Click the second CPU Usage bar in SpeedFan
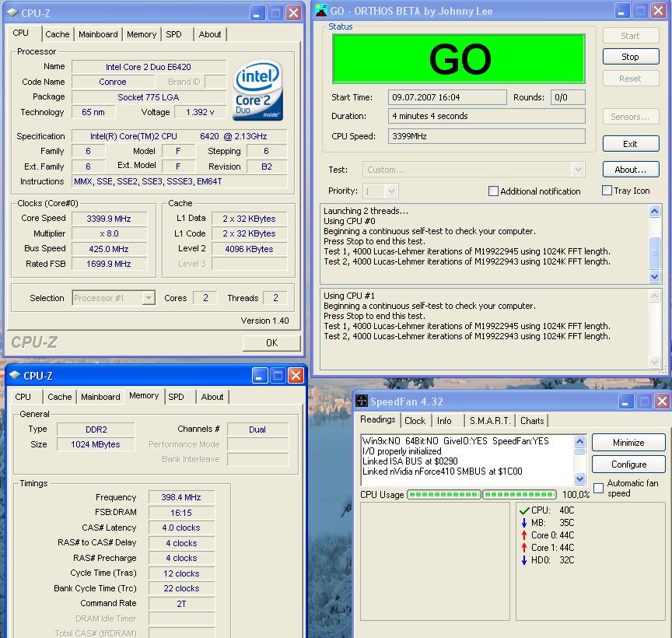 pos(520,495)
